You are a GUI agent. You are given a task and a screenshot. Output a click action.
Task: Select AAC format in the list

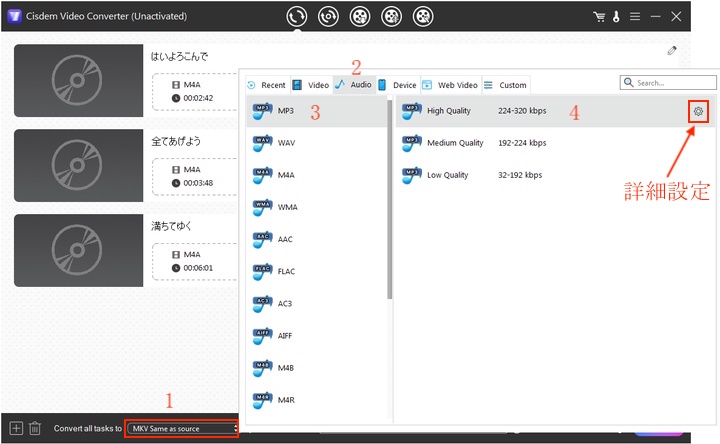tap(317, 239)
